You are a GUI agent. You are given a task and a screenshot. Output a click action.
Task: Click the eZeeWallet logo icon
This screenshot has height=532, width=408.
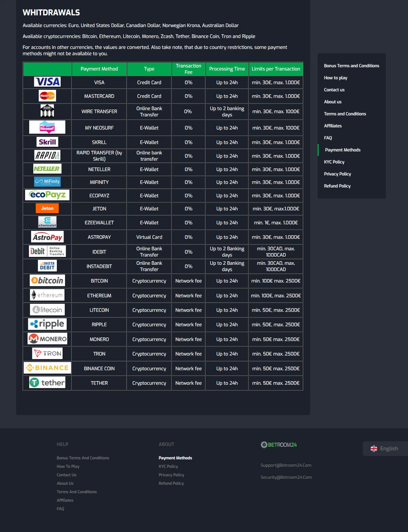click(47, 222)
